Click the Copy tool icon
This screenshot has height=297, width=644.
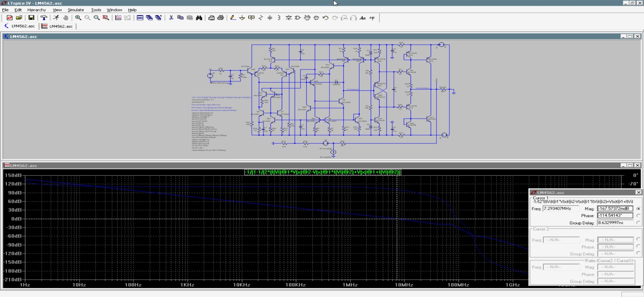coord(180,18)
